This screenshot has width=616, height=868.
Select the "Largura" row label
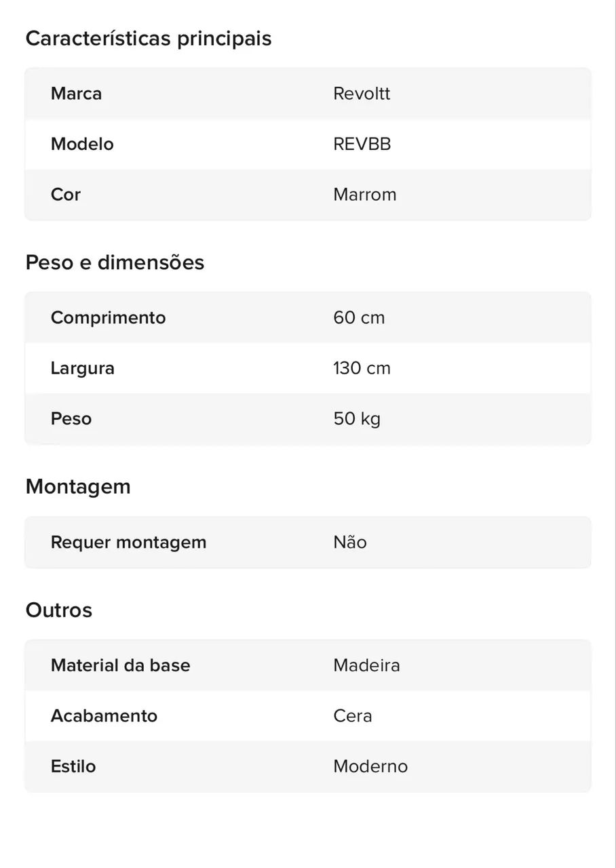click(x=82, y=368)
